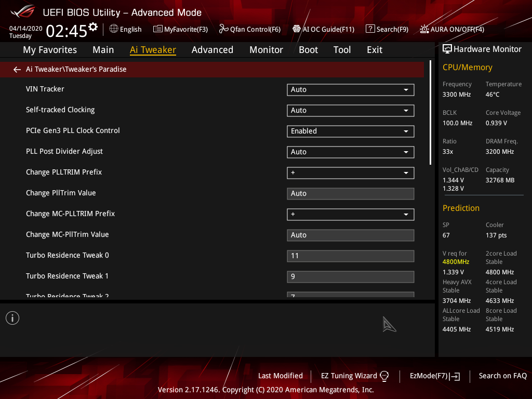The height and width of the screenshot is (399, 532).
Task: Switch to the Main tab
Action: pyautogui.click(x=103, y=50)
